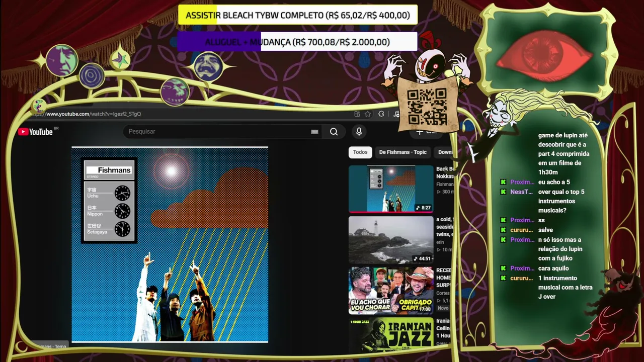644x362 pixels.
Task: Click the Fishmans album cover video player
Action: coord(170,244)
